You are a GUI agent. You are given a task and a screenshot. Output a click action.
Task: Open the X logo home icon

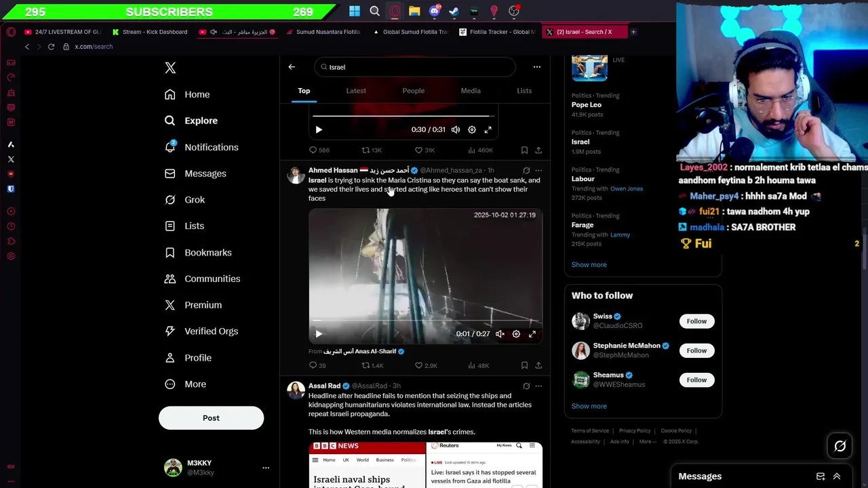[x=170, y=68]
